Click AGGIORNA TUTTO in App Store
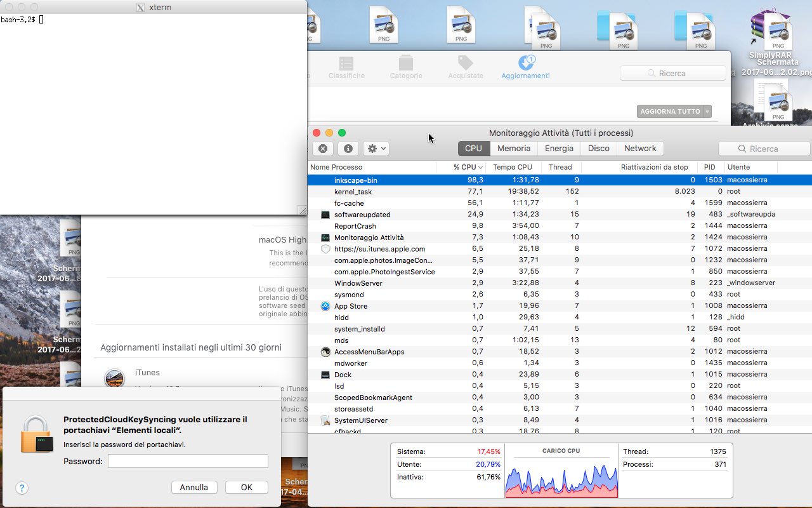Screen dimensions: 812x508 click(670, 112)
